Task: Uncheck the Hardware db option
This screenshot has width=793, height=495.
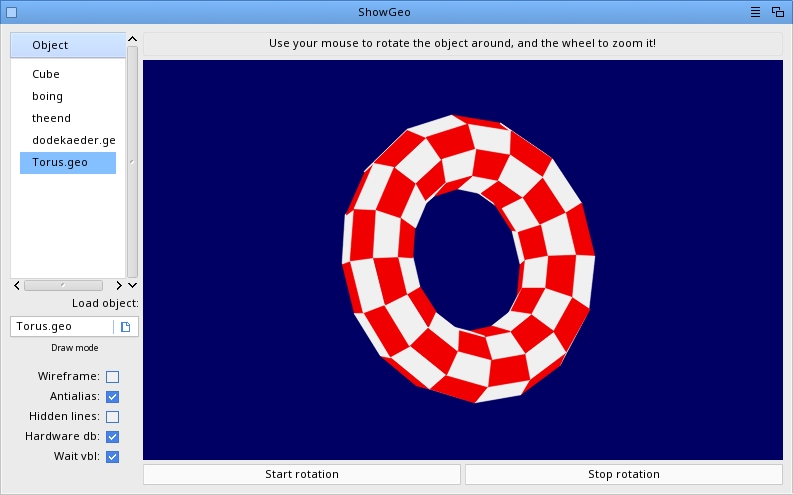Action: point(113,437)
